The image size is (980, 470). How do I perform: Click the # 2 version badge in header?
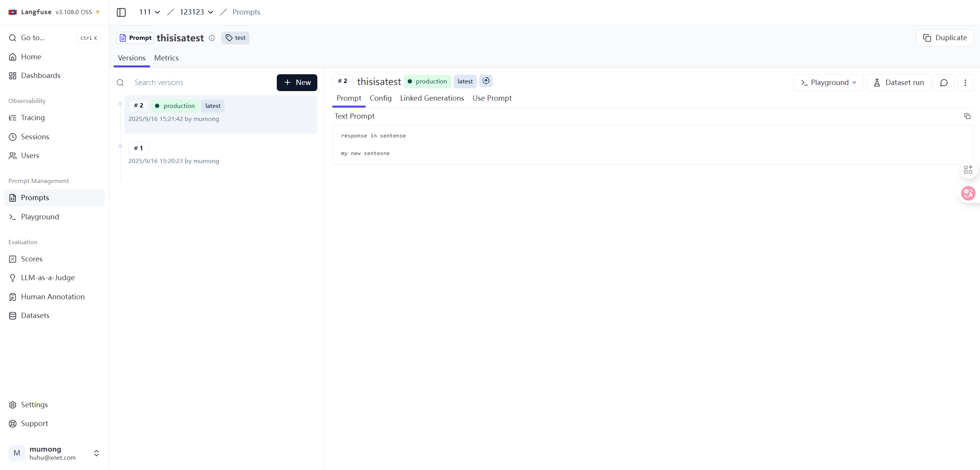coord(343,81)
